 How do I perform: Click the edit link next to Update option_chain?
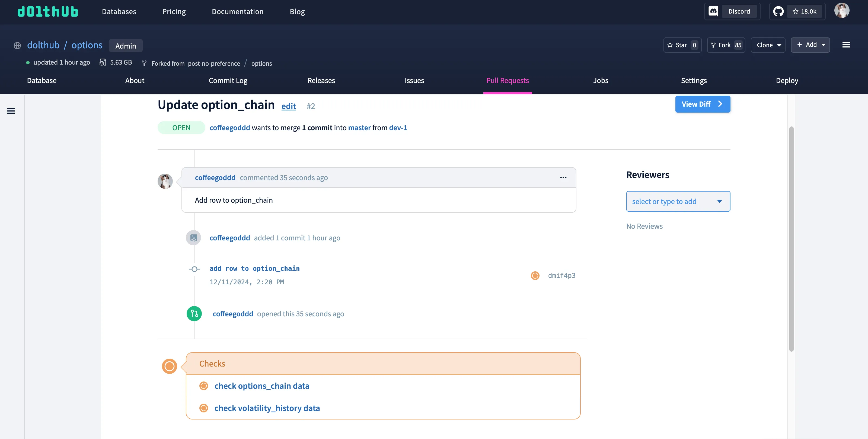pos(288,106)
